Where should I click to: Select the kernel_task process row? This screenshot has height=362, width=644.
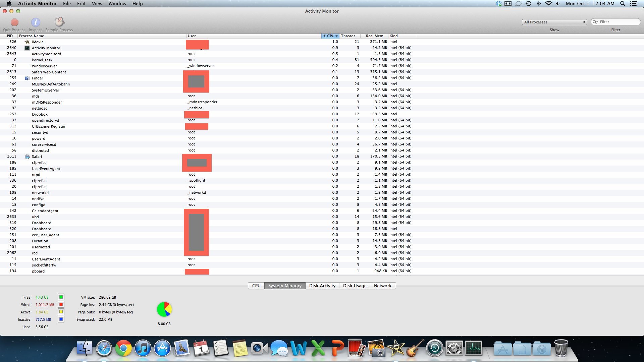click(x=42, y=60)
